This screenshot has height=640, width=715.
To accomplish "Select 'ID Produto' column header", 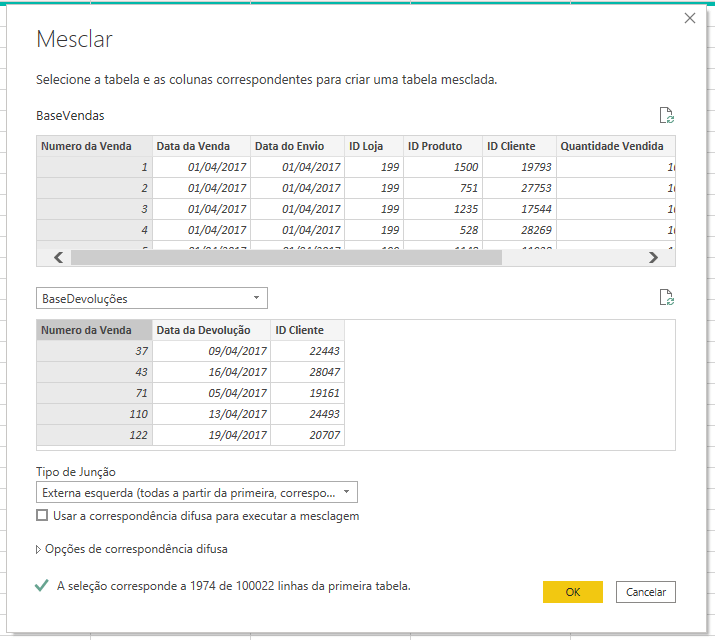I will (443, 146).
